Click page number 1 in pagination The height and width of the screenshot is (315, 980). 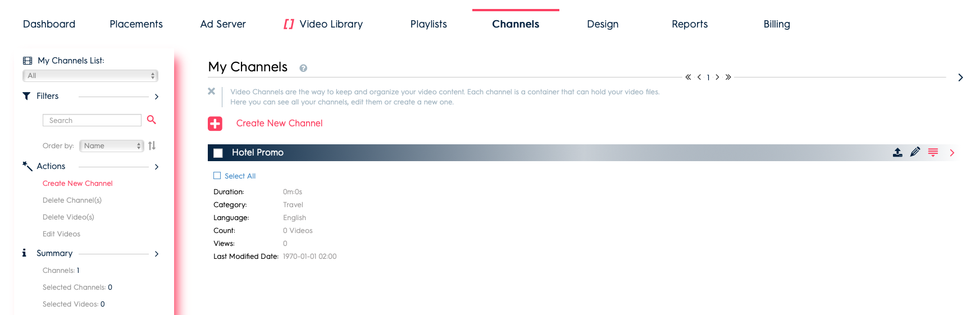pyautogui.click(x=708, y=78)
